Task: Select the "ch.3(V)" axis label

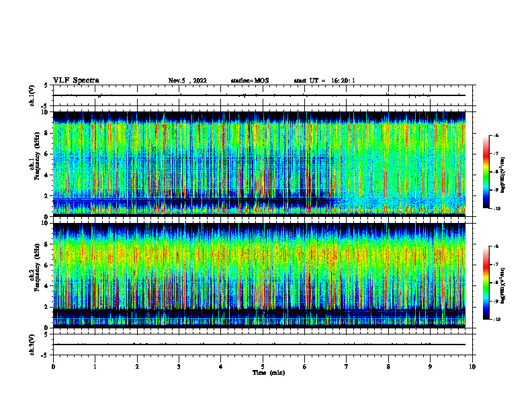Action: tap(32, 345)
